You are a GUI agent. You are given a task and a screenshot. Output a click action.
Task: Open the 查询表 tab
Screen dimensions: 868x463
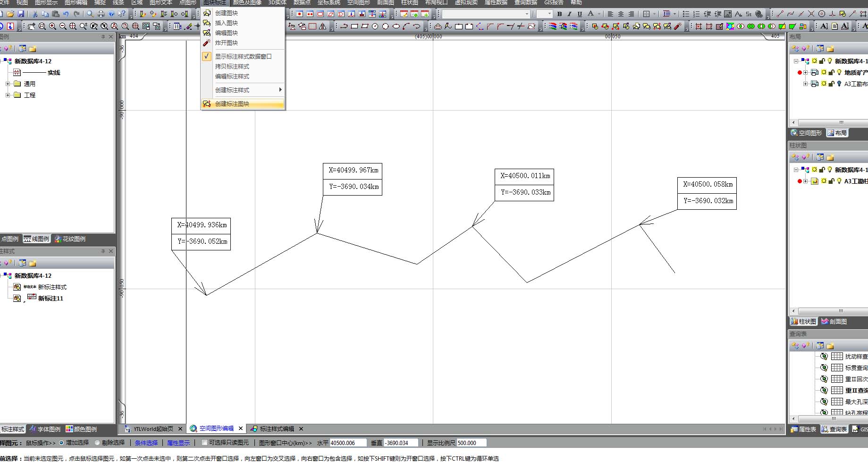834,429
